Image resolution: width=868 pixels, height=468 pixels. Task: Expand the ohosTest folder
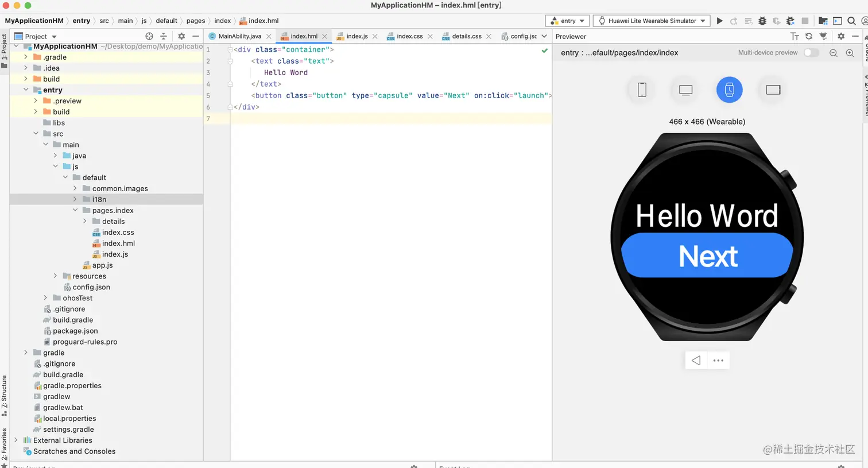click(x=46, y=298)
